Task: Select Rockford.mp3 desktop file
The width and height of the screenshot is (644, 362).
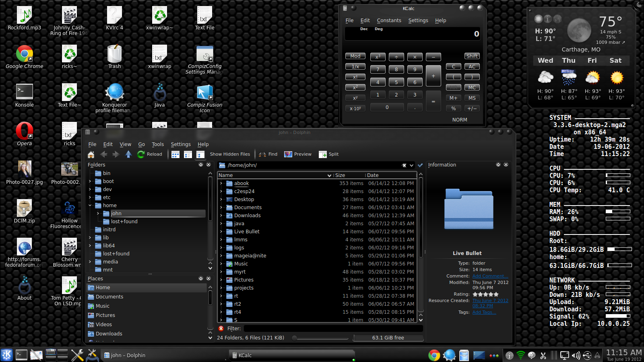Action: (25, 19)
